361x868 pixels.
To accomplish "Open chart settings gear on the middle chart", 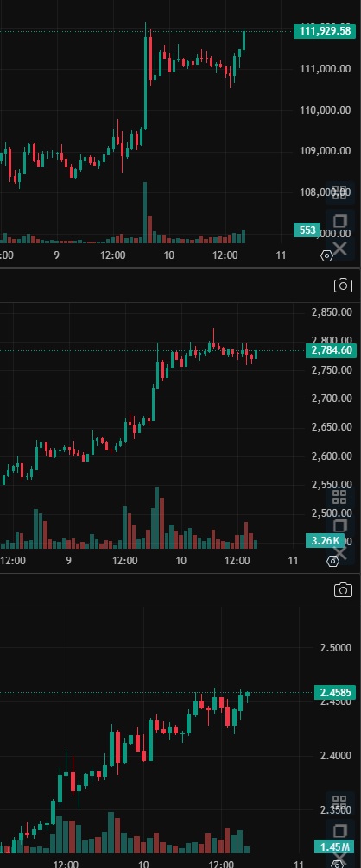I will click(x=332, y=562).
